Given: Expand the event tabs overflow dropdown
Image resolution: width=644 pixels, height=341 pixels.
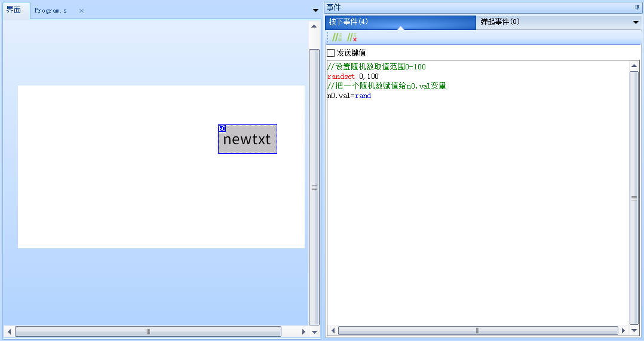Looking at the screenshot, I should pyautogui.click(x=636, y=22).
